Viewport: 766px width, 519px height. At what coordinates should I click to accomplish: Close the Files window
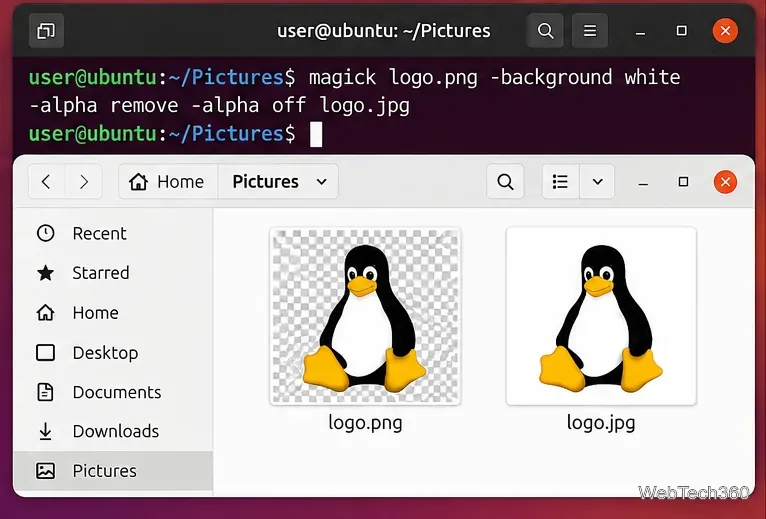pos(725,182)
